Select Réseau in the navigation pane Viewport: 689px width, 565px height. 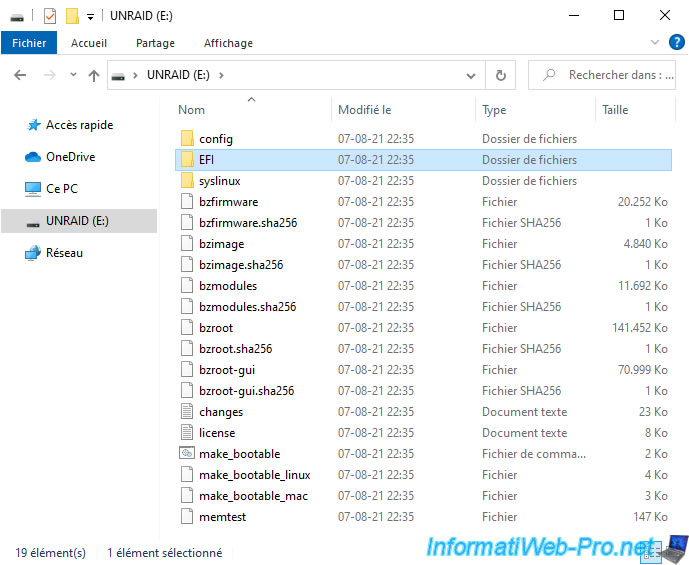[64, 253]
